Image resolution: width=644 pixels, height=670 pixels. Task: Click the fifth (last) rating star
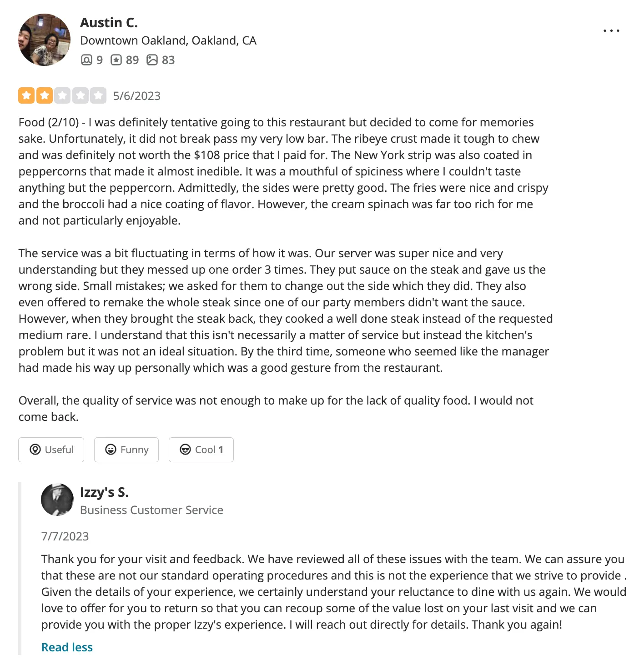[x=98, y=95]
